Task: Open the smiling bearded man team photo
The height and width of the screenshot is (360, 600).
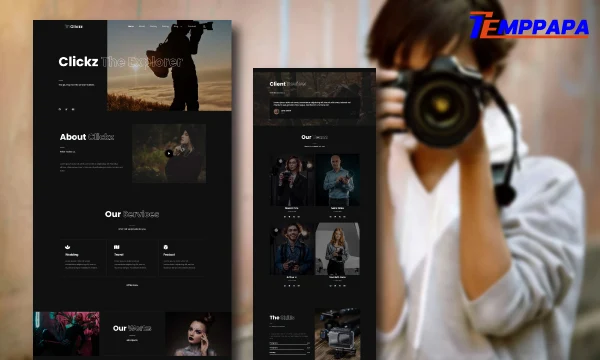Action: pos(292,249)
